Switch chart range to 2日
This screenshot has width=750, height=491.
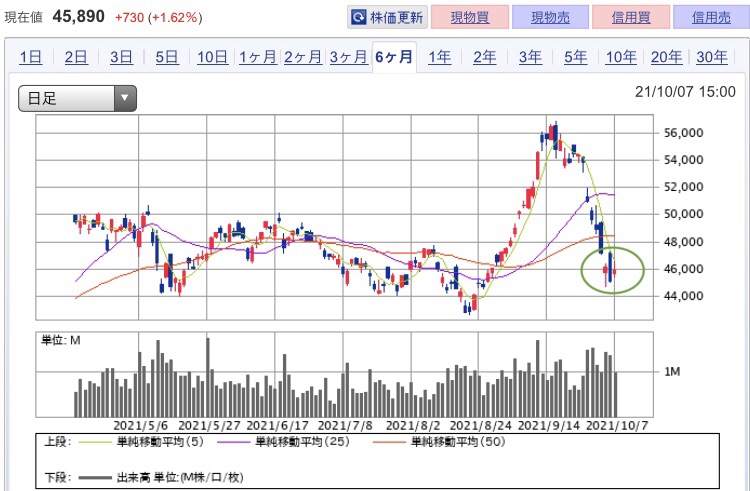point(76,57)
